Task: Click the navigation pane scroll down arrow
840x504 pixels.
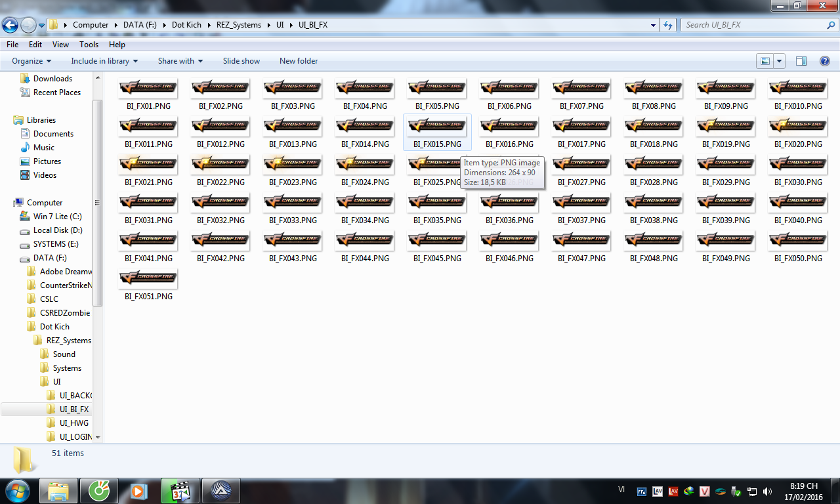Action: point(98,437)
